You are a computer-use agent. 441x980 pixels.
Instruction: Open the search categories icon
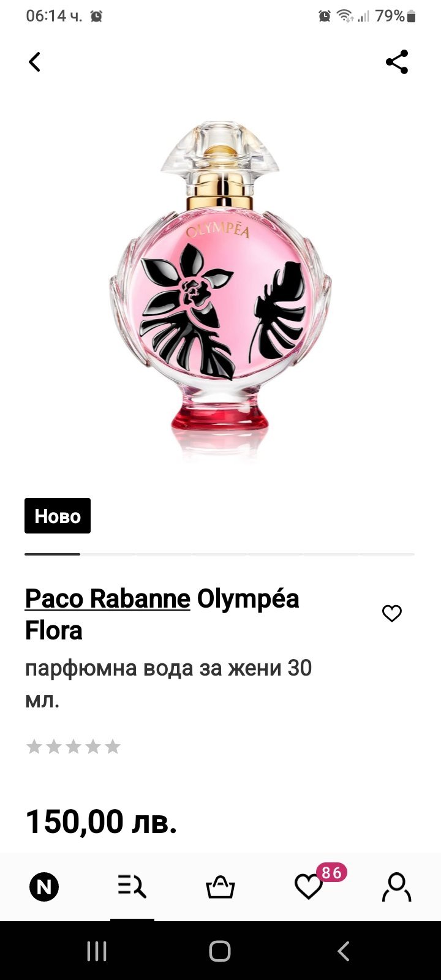pyautogui.click(x=132, y=887)
